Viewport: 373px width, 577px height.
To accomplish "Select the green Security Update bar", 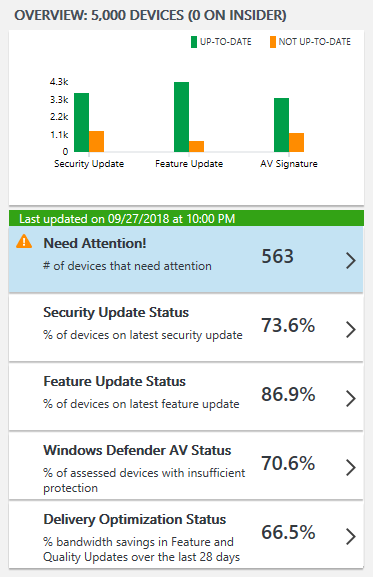I will click(x=81, y=123).
